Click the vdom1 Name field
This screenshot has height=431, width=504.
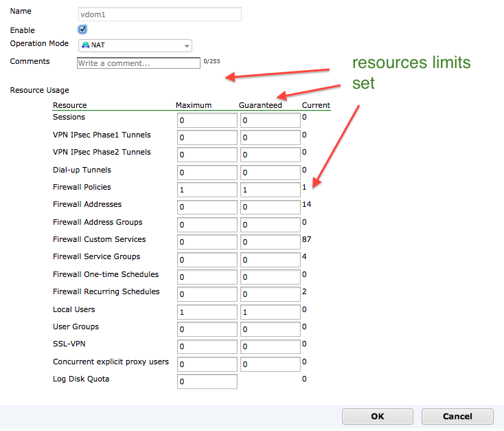tap(160, 14)
